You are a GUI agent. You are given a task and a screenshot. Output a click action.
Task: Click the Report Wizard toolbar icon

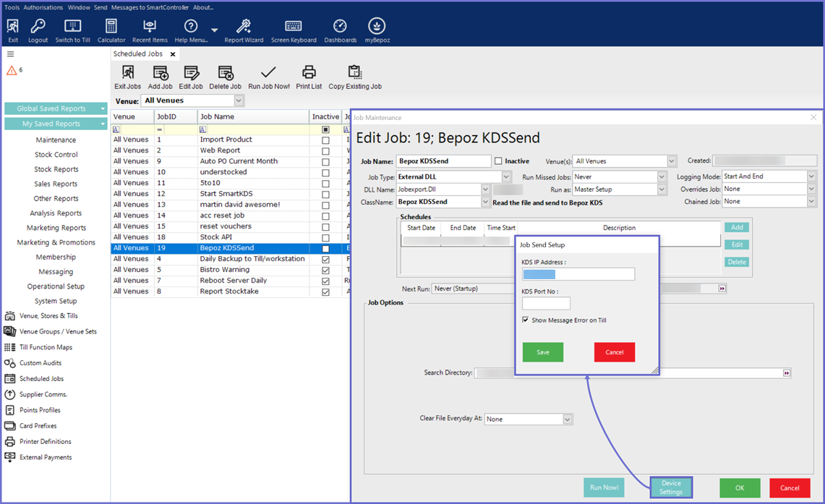(x=244, y=27)
